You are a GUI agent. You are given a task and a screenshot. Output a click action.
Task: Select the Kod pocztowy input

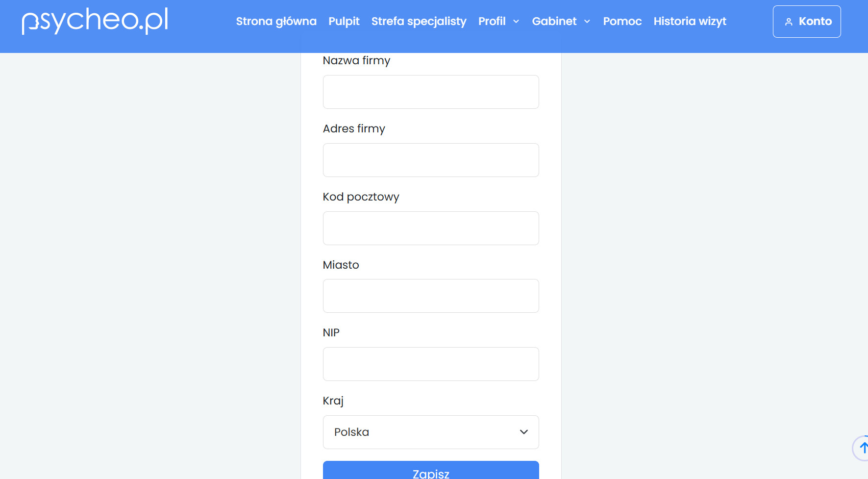(431, 228)
